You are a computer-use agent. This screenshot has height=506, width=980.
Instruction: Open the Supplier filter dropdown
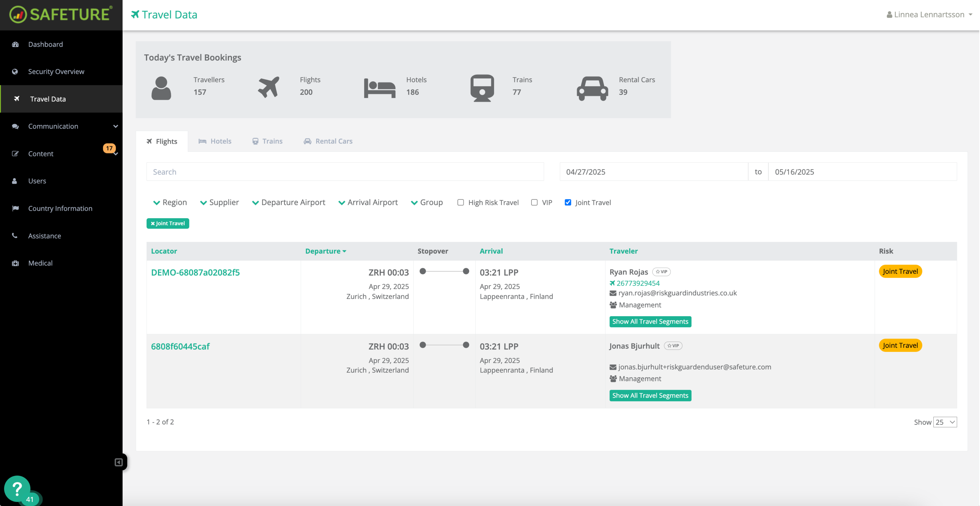(220, 202)
